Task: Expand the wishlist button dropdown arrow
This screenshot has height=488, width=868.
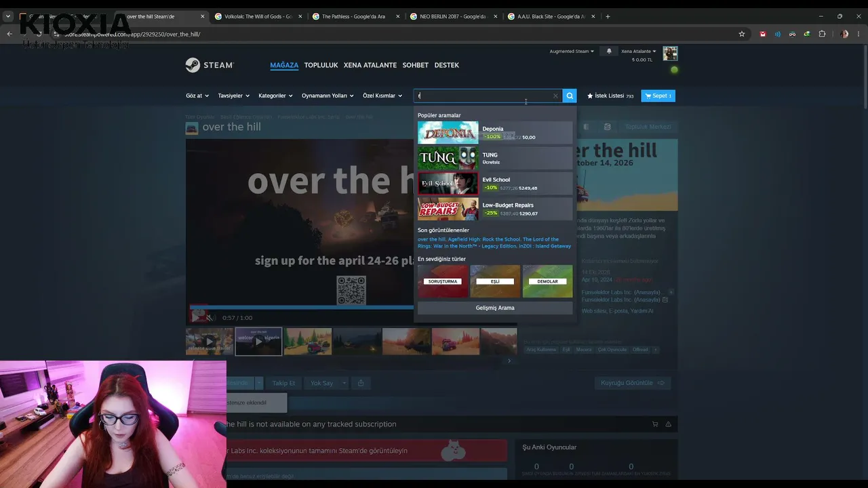Action: 258,383
